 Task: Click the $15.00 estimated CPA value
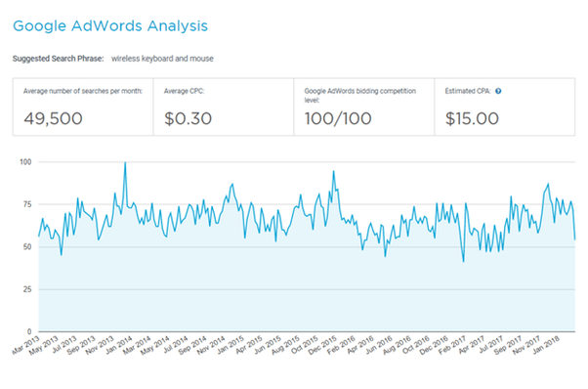472,118
